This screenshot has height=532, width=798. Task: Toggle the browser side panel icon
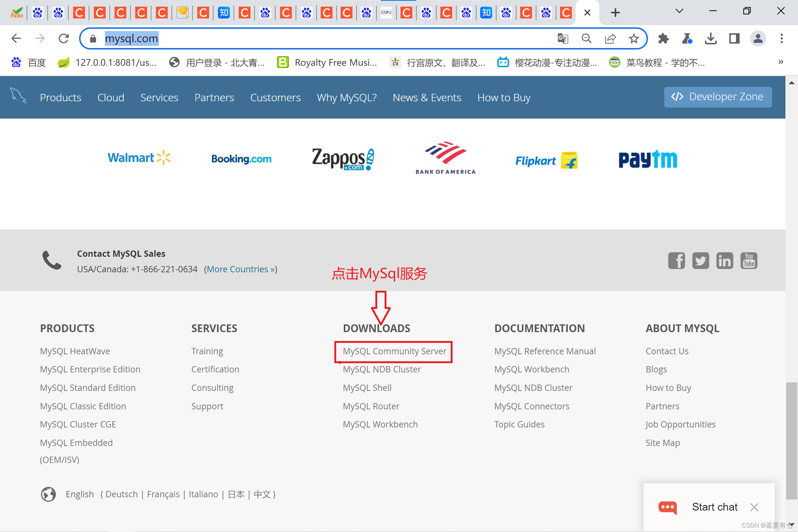pyautogui.click(x=734, y=38)
